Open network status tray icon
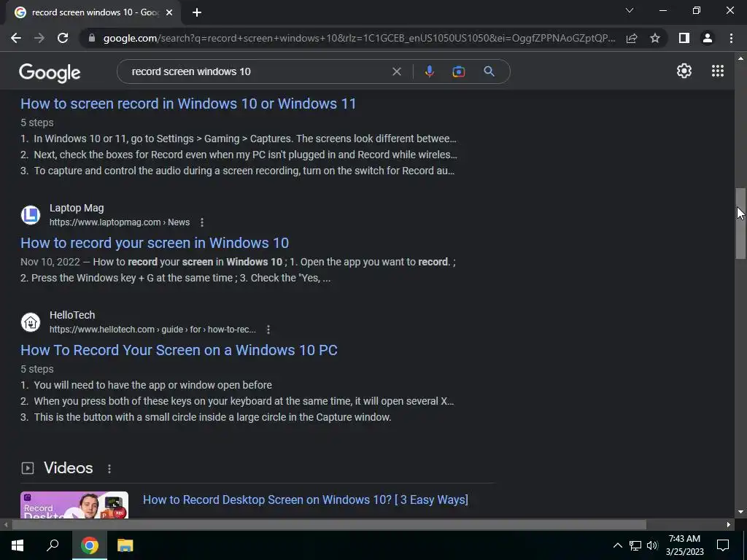747x560 pixels. coord(635,545)
